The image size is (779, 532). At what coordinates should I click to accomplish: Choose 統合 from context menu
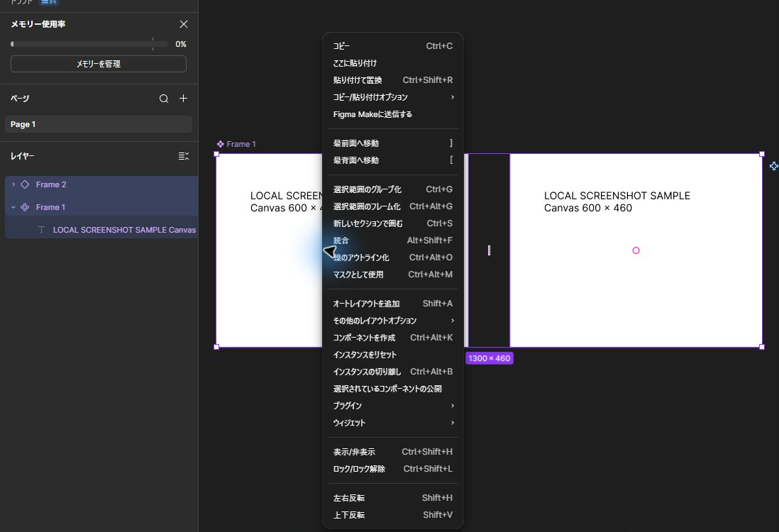coord(393,240)
